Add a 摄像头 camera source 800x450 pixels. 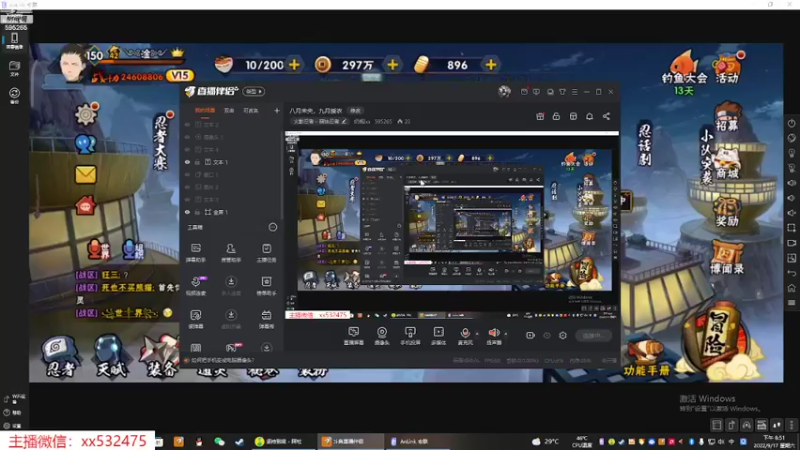click(x=382, y=336)
